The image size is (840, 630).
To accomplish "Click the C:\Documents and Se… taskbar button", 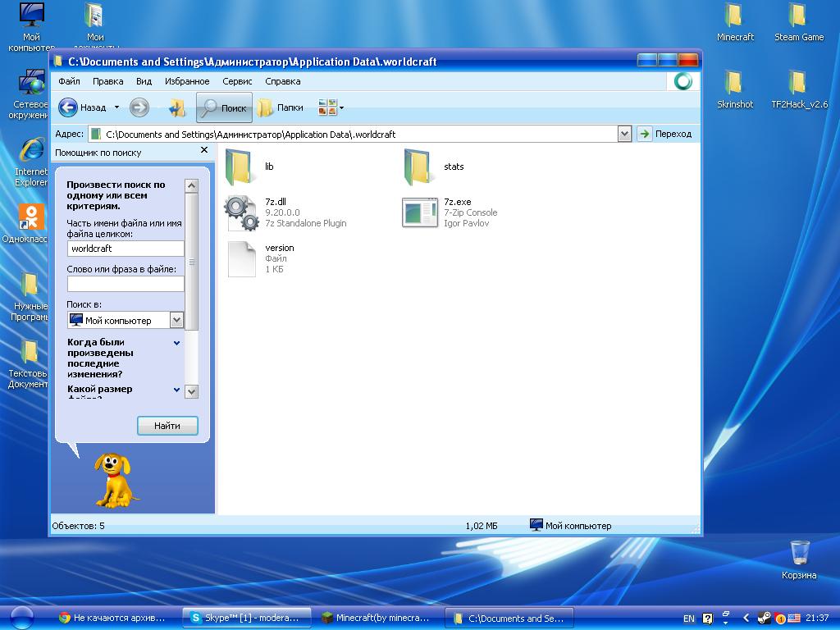I will point(509,618).
